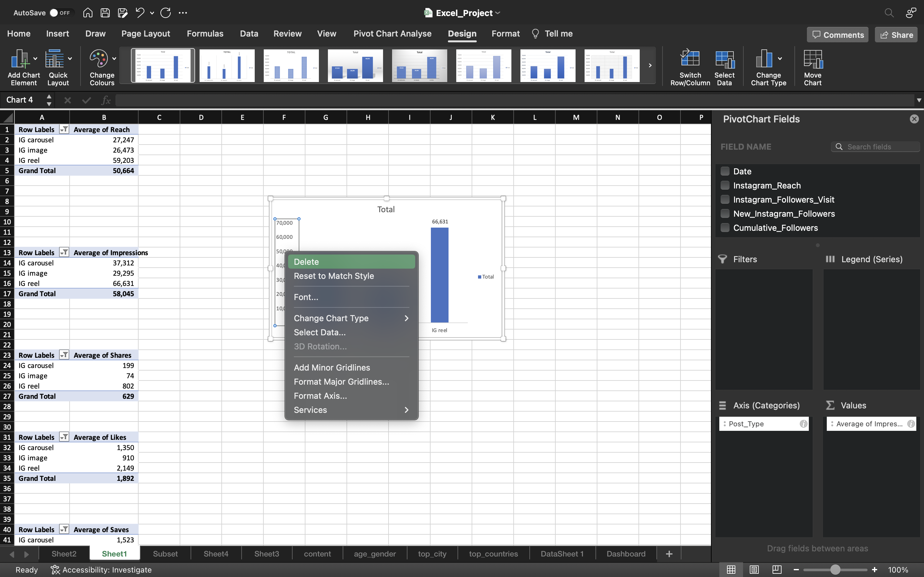Click the content sheet tab

(x=317, y=553)
